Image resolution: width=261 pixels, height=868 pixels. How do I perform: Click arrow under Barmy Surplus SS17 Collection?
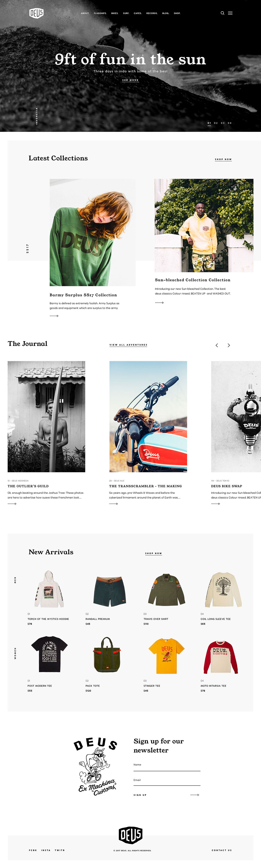point(54,316)
